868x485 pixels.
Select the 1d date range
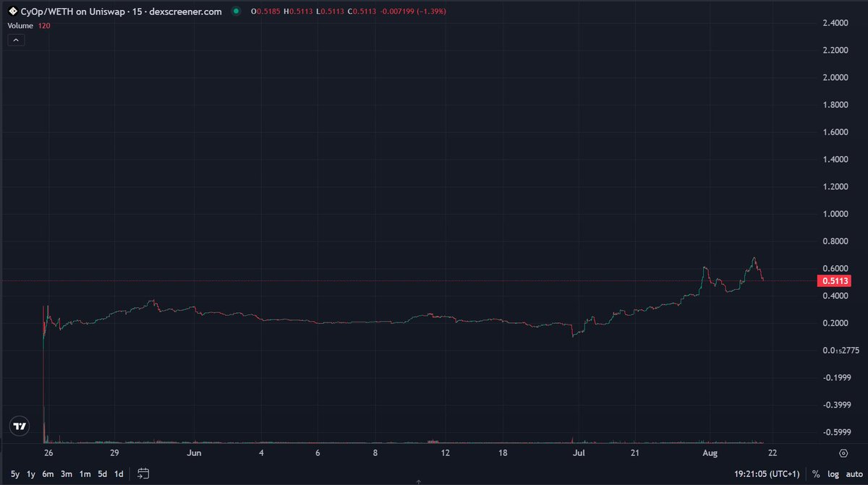[x=119, y=474]
